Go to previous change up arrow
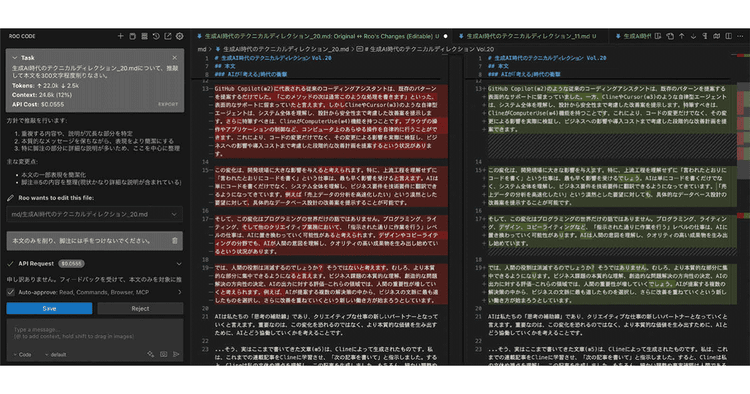750x394 pixels. click(x=682, y=36)
